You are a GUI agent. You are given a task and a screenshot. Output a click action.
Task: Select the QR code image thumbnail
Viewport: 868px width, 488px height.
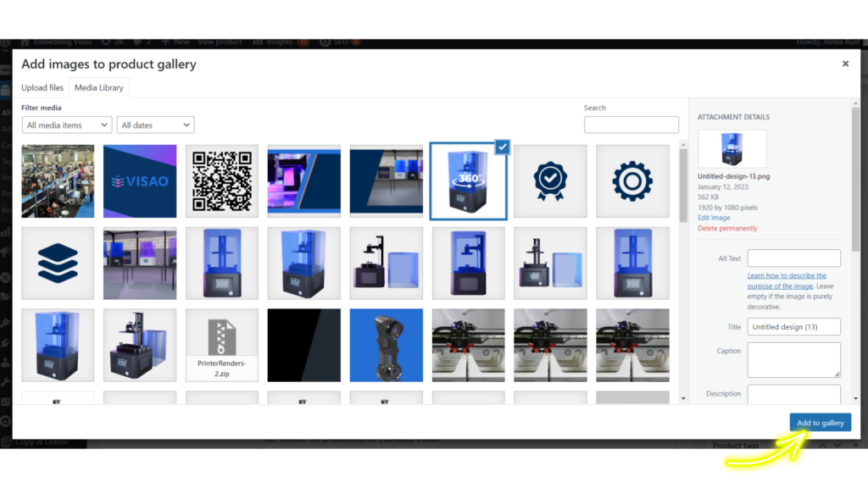[222, 181]
